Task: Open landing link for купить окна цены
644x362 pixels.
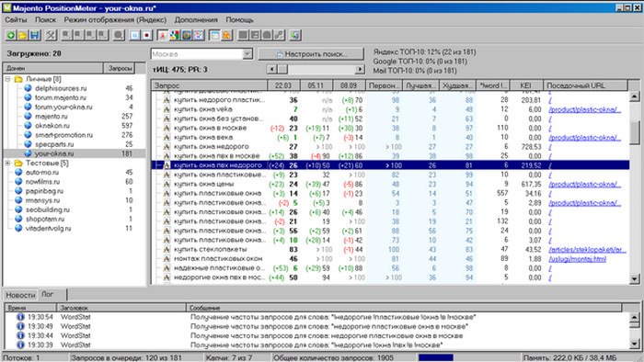Action: pos(584,184)
